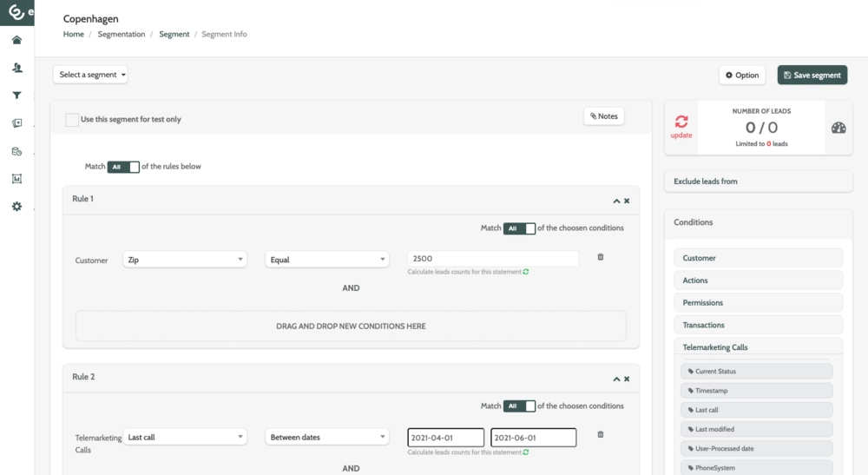Collapse Rule 2 using the chevron

(616, 379)
